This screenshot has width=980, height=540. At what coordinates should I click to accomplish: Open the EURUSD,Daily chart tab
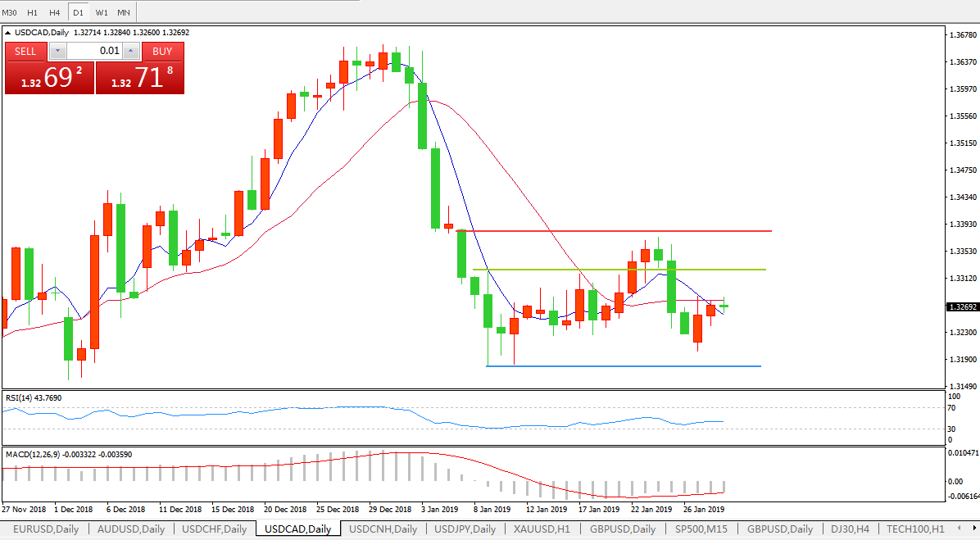pyautogui.click(x=46, y=529)
